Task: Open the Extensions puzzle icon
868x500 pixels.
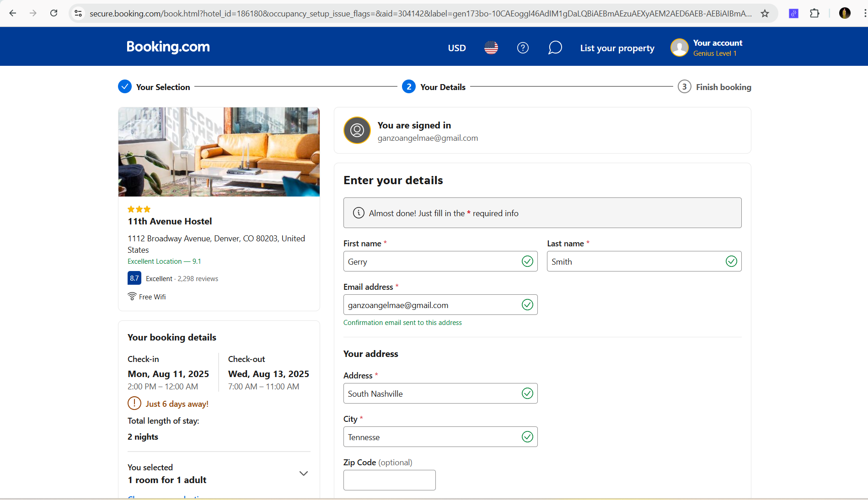Action: (x=814, y=13)
